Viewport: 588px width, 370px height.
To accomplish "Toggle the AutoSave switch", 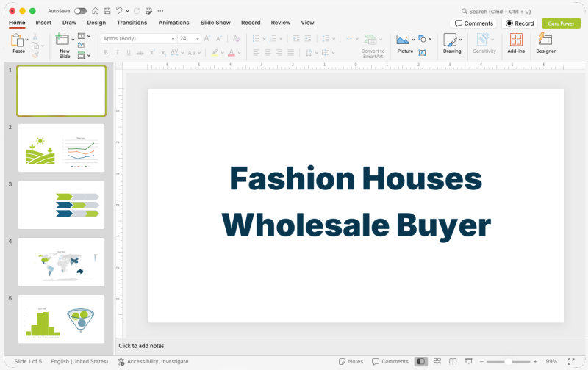I will point(80,11).
